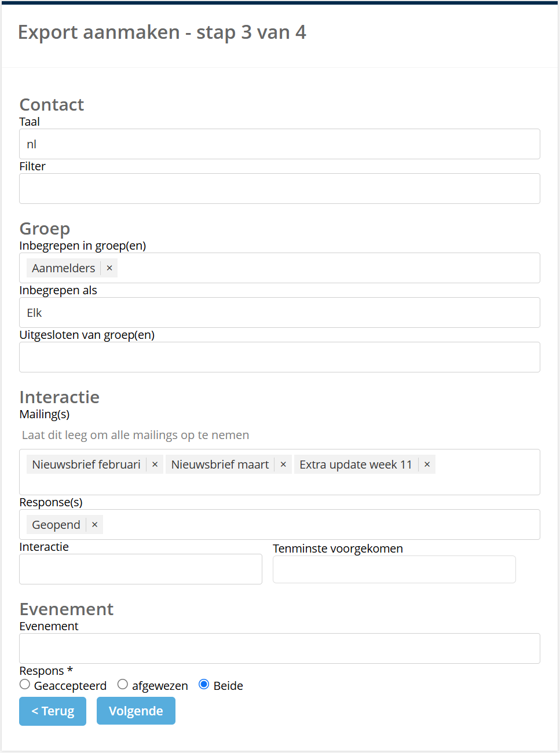Open the Evenement selection field
560x753 pixels.
(x=280, y=648)
